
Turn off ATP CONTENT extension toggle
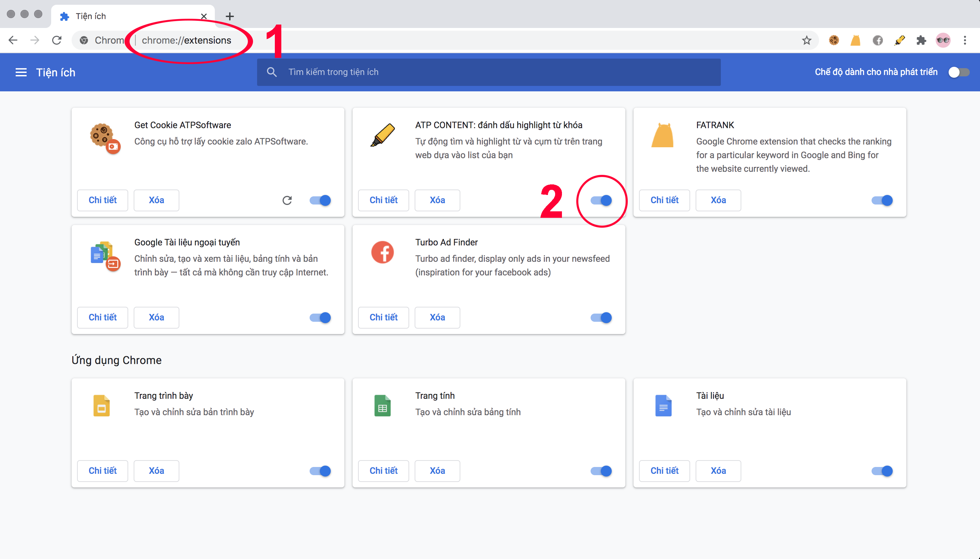(601, 200)
